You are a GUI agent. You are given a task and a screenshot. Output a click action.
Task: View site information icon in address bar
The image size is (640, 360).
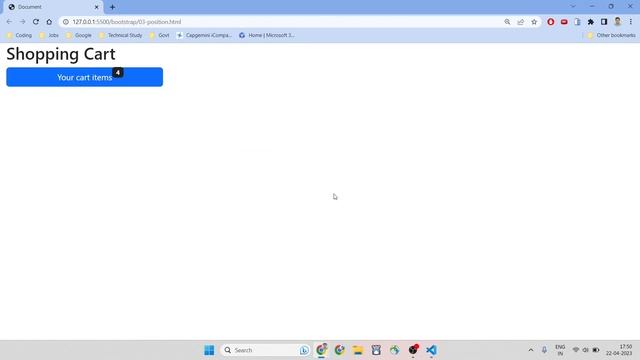[x=66, y=22]
